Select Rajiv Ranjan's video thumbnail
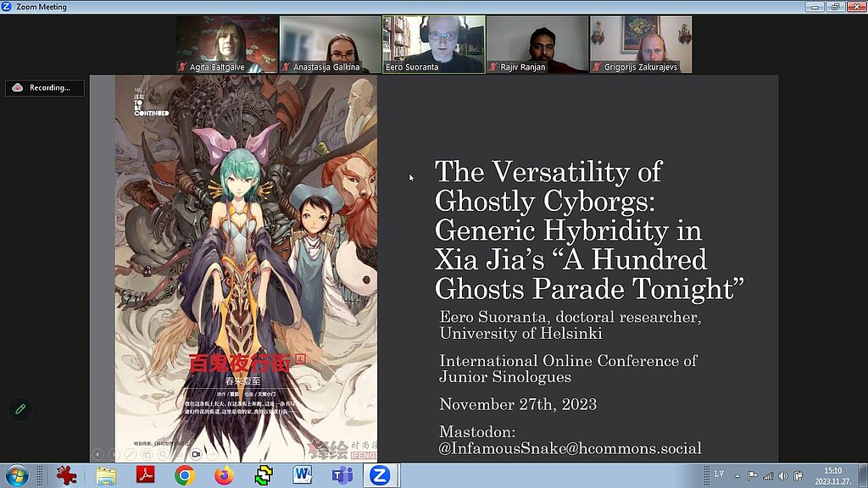The image size is (868, 488). (x=537, y=44)
